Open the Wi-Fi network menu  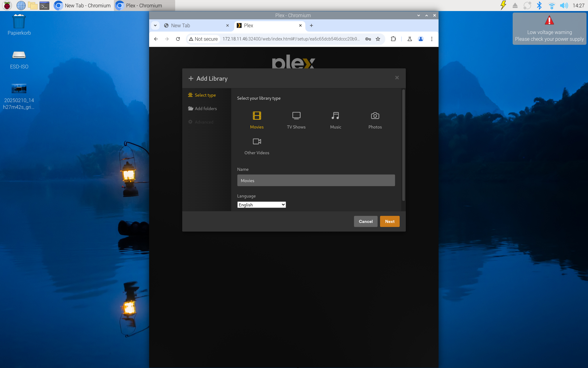point(552,6)
